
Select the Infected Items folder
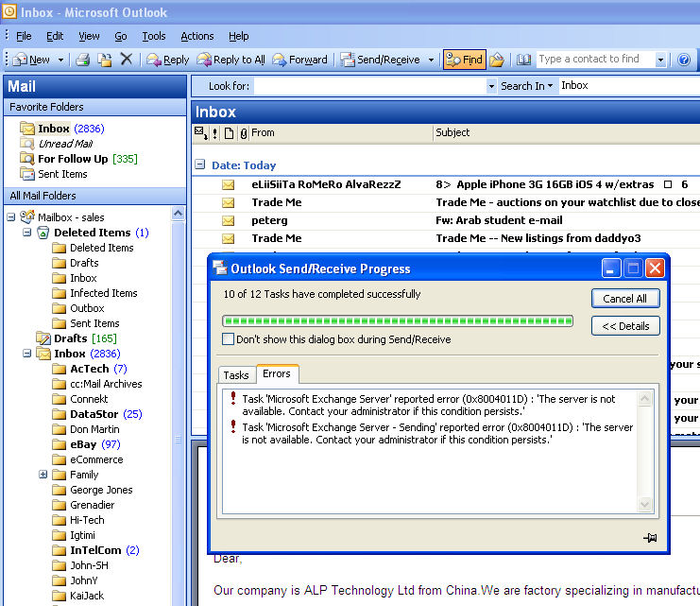coord(94,293)
